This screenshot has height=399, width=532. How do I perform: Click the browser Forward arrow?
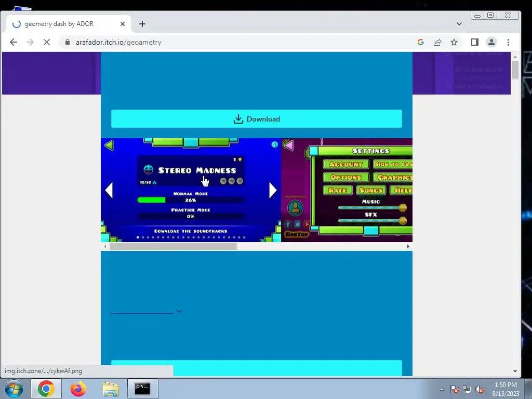coord(30,42)
